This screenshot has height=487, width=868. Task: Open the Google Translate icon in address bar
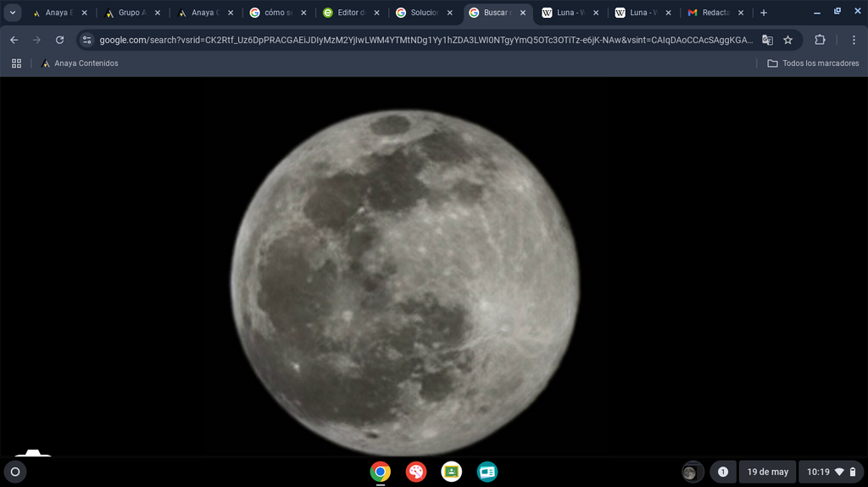(767, 40)
